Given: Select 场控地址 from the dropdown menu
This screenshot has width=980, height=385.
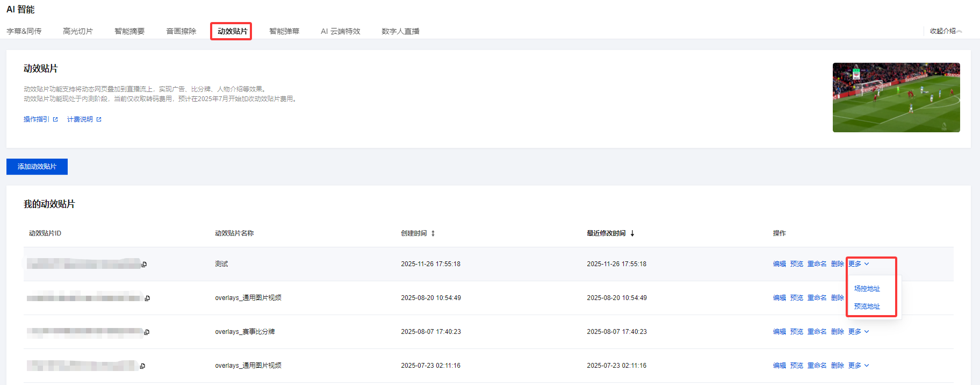Looking at the screenshot, I should (867, 289).
